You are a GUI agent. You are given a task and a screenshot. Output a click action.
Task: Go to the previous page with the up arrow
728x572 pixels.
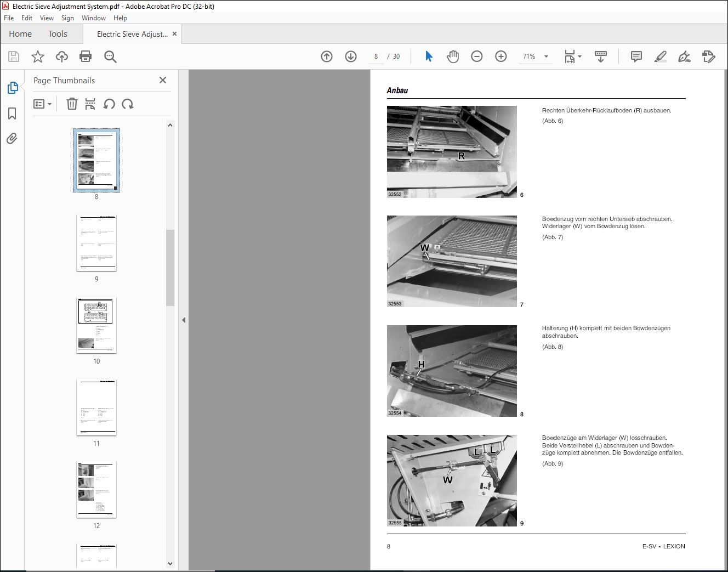click(x=327, y=56)
